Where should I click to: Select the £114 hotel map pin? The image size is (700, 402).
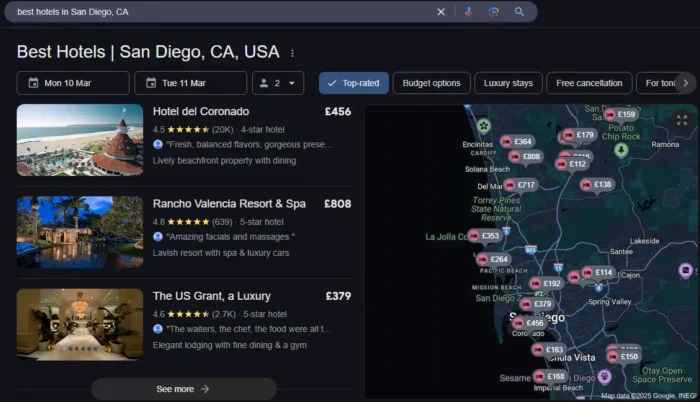pos(598,272)
